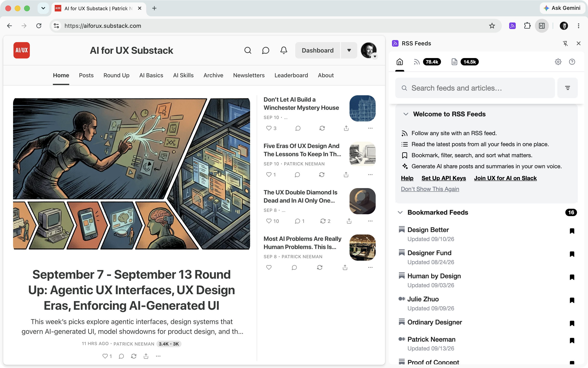Open the Chrome three-dot menu
Screen dimensions: 588x368
(578, 26)
